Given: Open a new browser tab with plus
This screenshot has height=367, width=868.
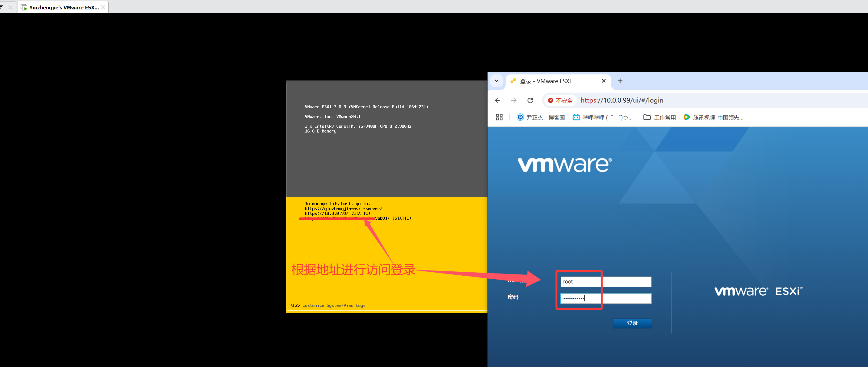Looking at the screenshot, I should coord(620,81).
